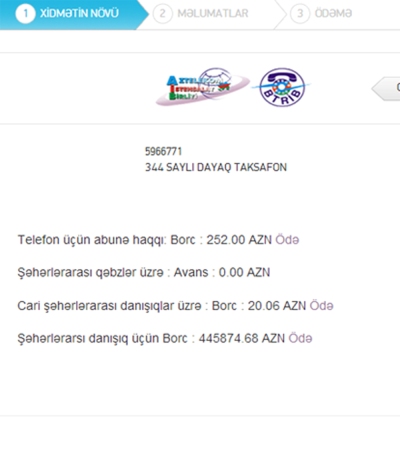Click the 344 SAYLI DAYAQ TAKSAFON text
The width and height of the screenshot is (400, 468).
(x=216, y=167)
